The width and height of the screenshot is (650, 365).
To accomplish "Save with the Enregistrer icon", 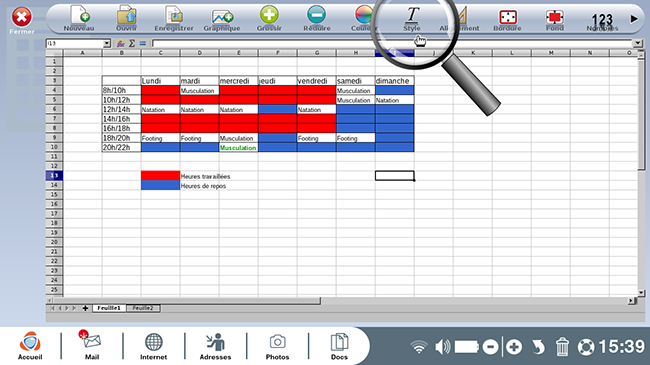I will point(174,18).
